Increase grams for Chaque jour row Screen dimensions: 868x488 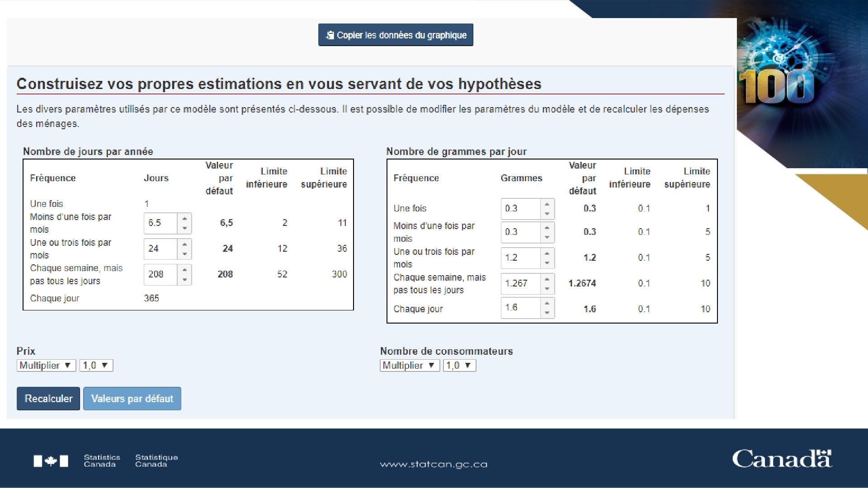pyautogui.click(x=547, y=303)
